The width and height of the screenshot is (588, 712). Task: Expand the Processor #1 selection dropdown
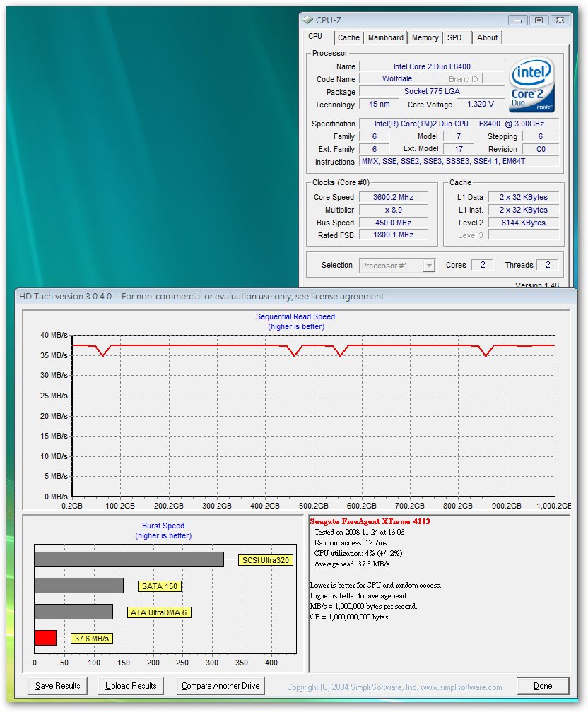(428, 265)
